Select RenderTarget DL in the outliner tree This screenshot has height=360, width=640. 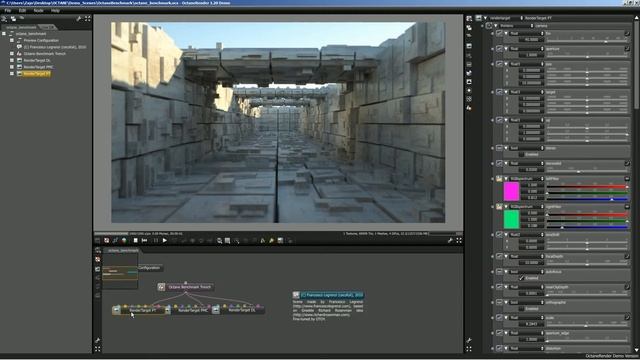coord(37,60)
